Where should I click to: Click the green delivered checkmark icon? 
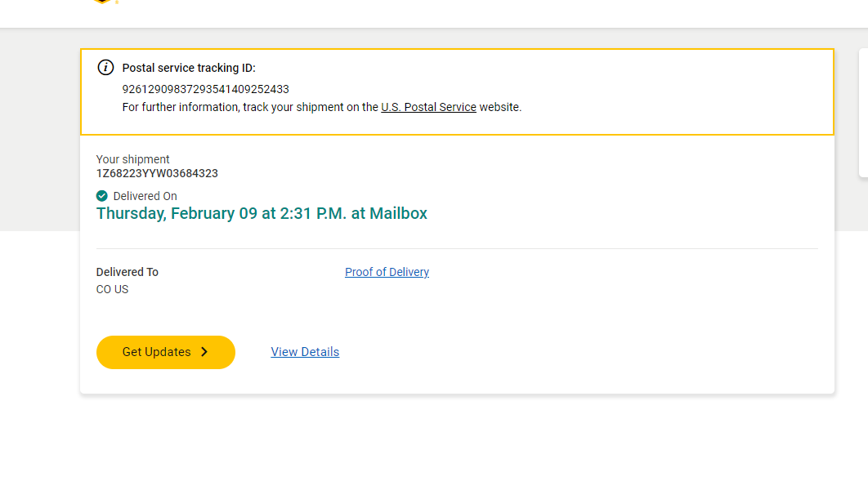102,196
